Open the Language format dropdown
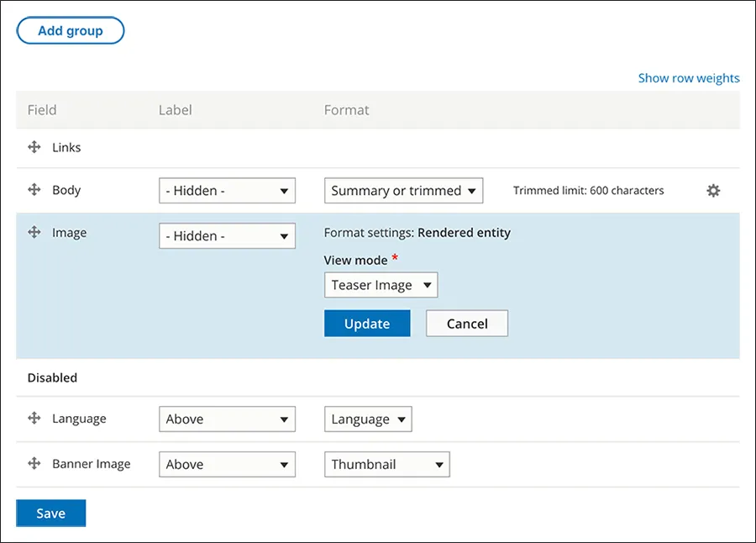The width and height of the screenshot is (756, 543). [x=368, y=419]
